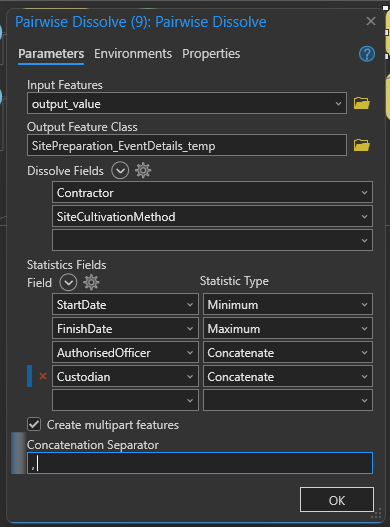This screenshot has height=527, width=390.
Task: Open the Statistics Fields gear settings icon
Action: (x=91, y=282)
